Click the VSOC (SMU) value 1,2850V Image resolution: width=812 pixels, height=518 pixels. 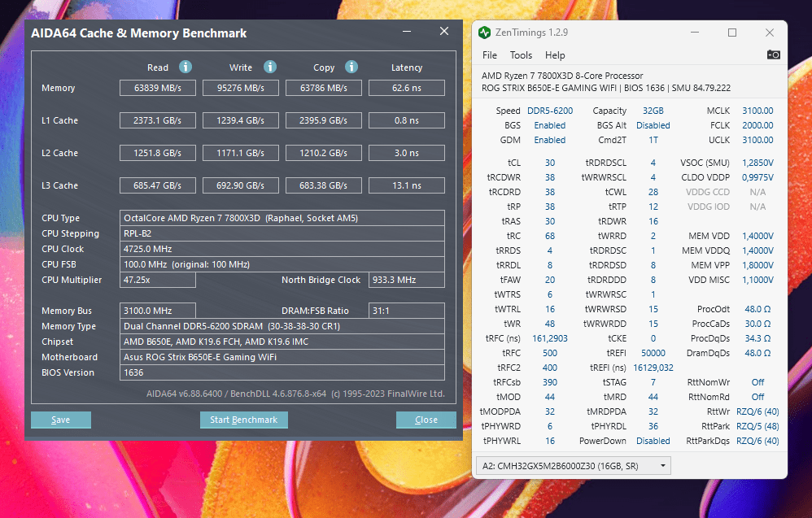pos(757,163)
